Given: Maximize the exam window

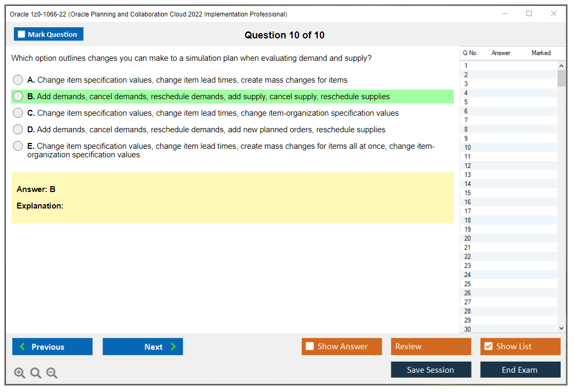Looking at the screenshot, I should (529, 14).
